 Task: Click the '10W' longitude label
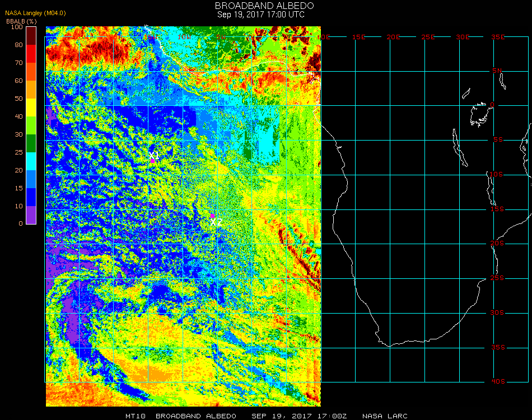coord(185,37)
